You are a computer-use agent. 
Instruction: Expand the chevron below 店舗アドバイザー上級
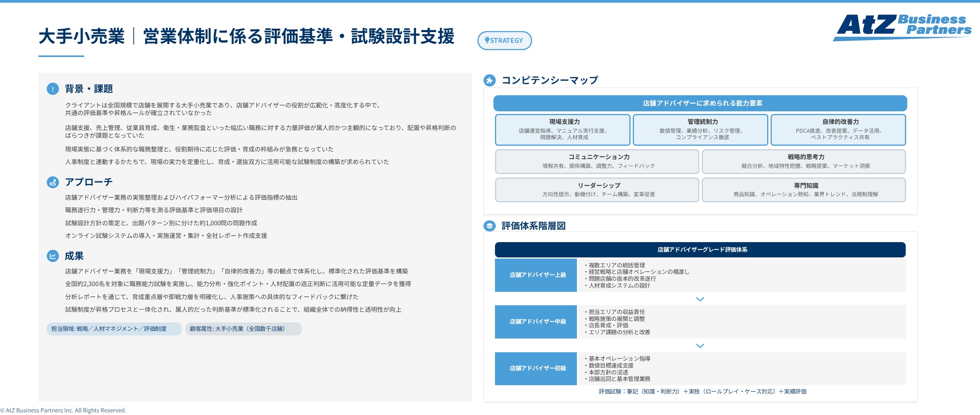click(700, 299)
